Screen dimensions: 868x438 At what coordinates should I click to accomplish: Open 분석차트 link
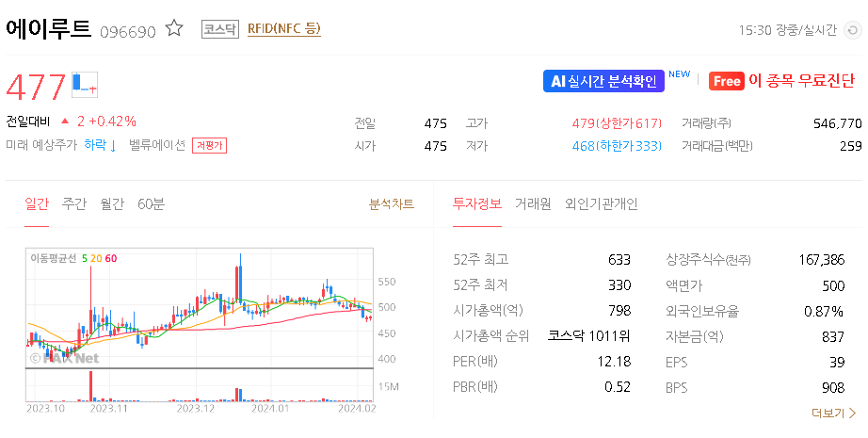point(392,203)
